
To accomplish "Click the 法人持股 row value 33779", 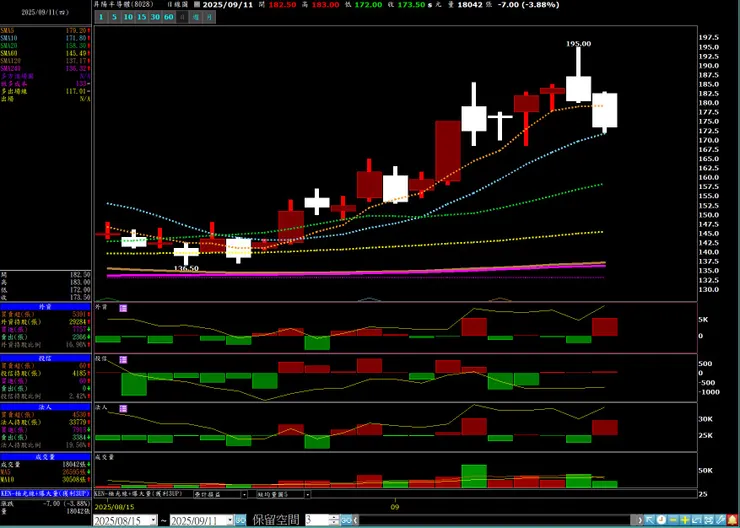I will [78, 422].
